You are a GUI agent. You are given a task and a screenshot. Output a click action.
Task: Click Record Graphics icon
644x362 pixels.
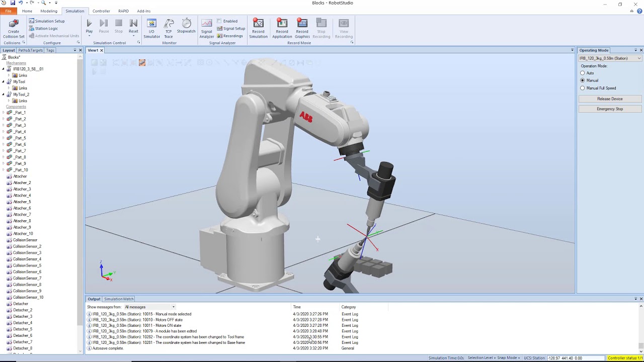point(302,29)
